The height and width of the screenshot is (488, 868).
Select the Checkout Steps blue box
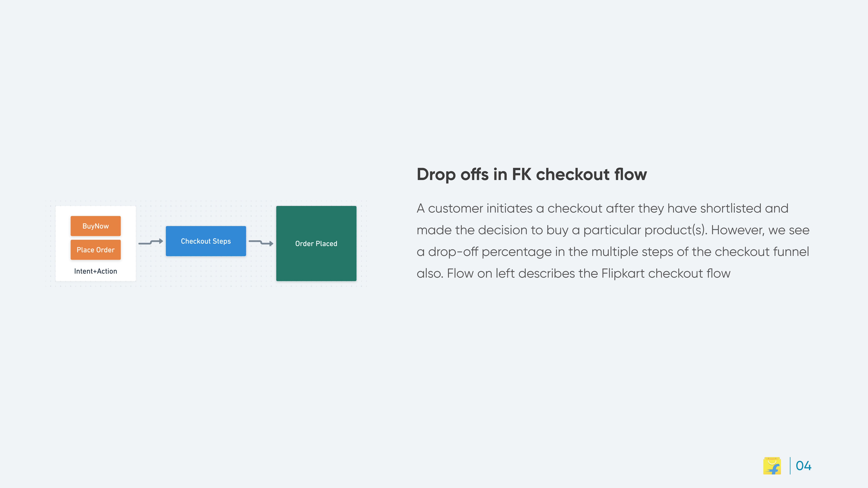[206, 241]
